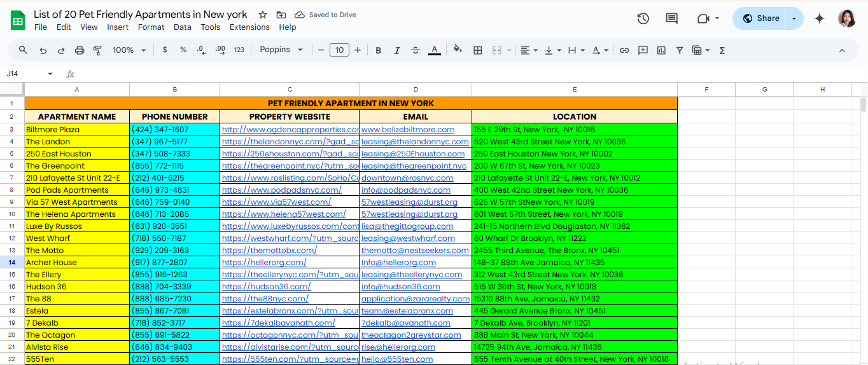Click the print icon
868x365 pixels.
click(x=80, y=50)
